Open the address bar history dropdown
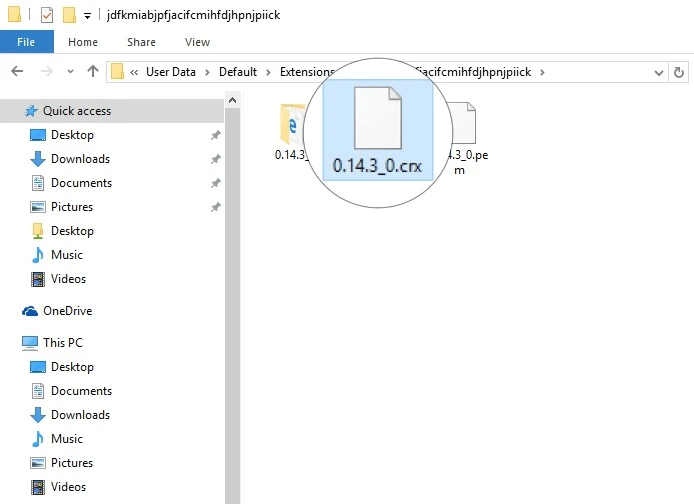 tap(657, 72)
